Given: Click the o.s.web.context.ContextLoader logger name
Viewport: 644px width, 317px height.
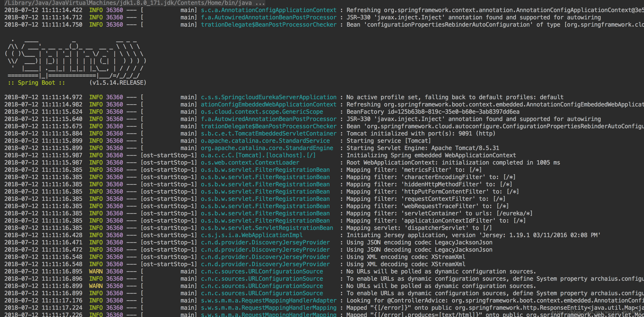Looking at the screenshot, I should coord(250,162).
